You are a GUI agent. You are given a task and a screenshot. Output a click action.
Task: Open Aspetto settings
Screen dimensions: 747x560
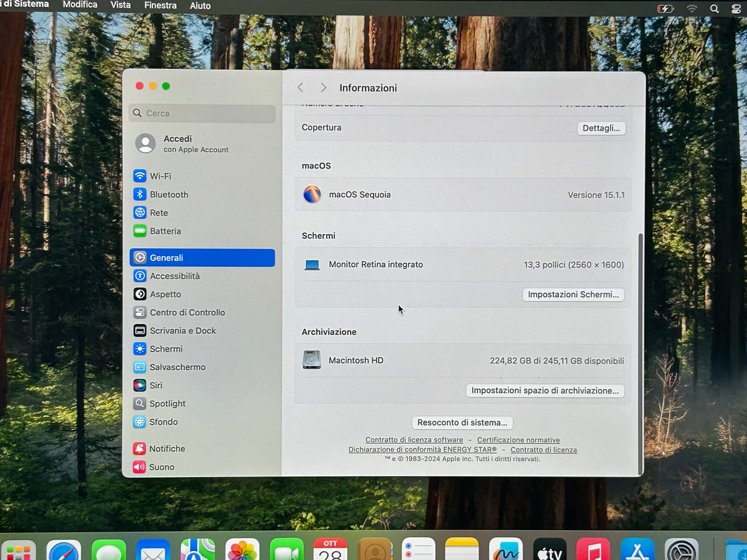coord(202,294)
